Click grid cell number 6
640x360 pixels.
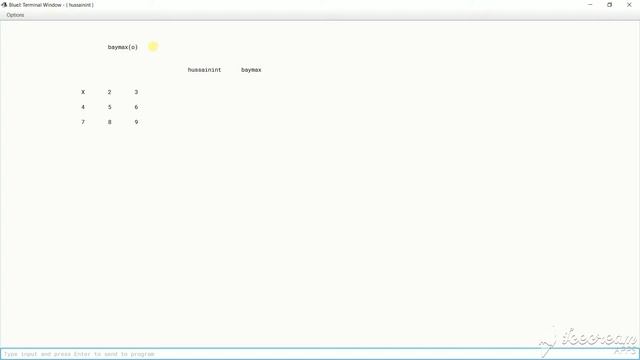136,107
